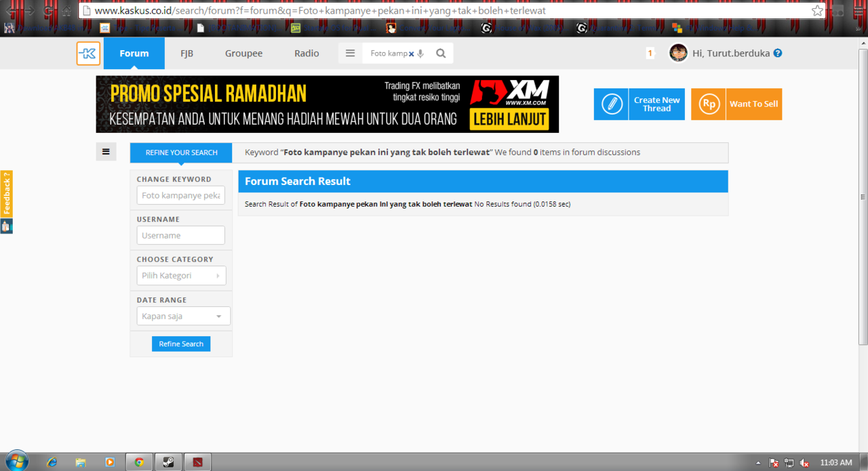The image size is (868, 471).
Task: Show hidden system tray icons
Action: 758,463
